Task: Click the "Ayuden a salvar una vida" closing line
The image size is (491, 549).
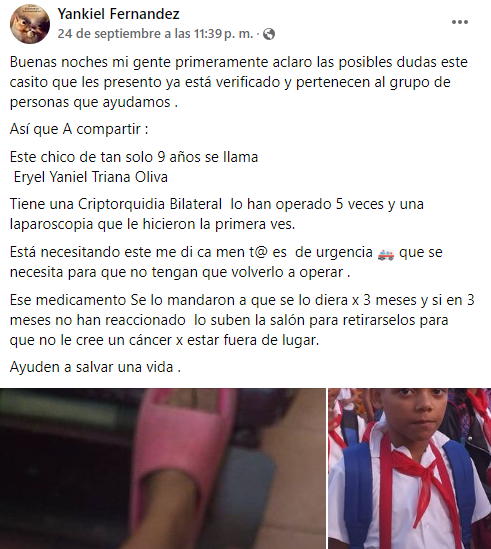Action: 95,367
